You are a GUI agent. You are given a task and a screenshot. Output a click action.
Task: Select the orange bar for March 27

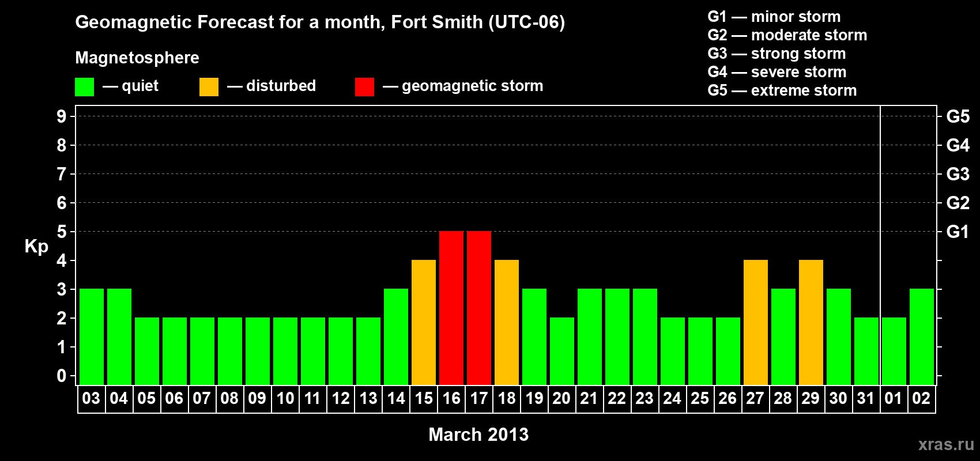click(756, 322)
